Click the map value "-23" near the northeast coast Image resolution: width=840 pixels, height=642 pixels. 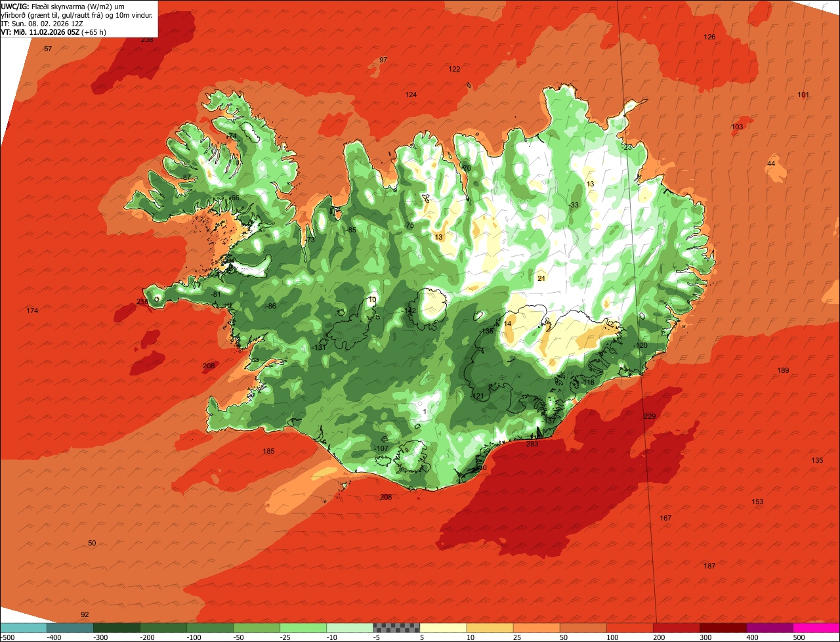point(627,148)
